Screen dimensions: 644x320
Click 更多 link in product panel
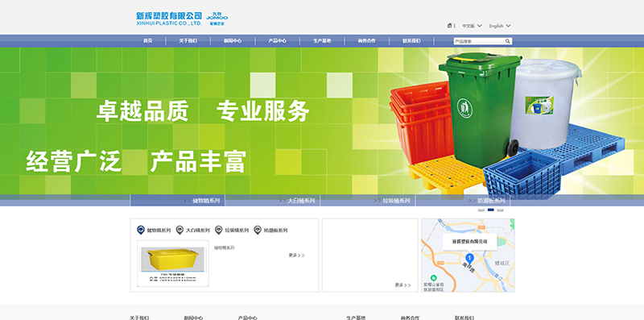coord(296,256)
